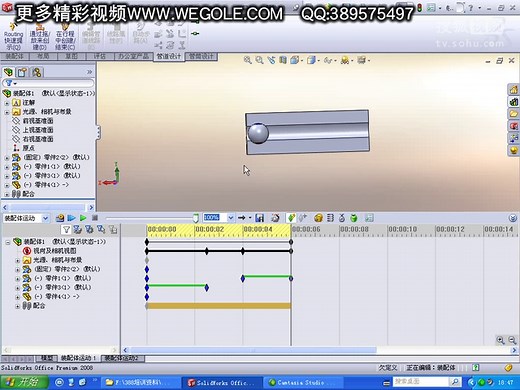
Task: Expand 零件4<1> in the motion tree
Action: click(x=18, y=297)
